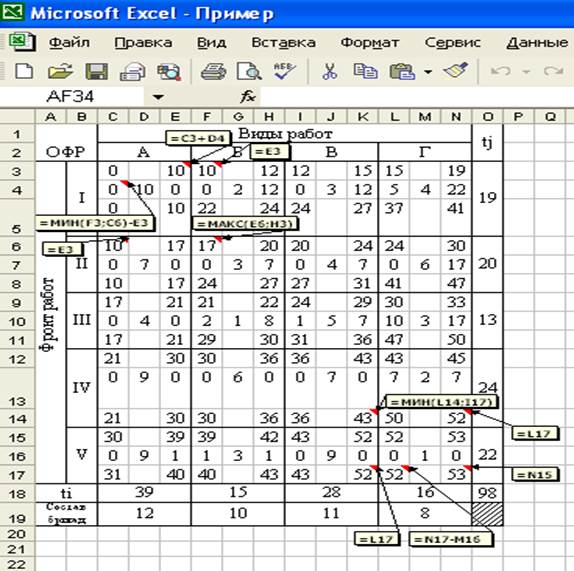Image resolution: width=574 pixels, height=571 pixels.
Task: Click the comment box '=МИН(L14;I17)'
Action: [441, 402]
